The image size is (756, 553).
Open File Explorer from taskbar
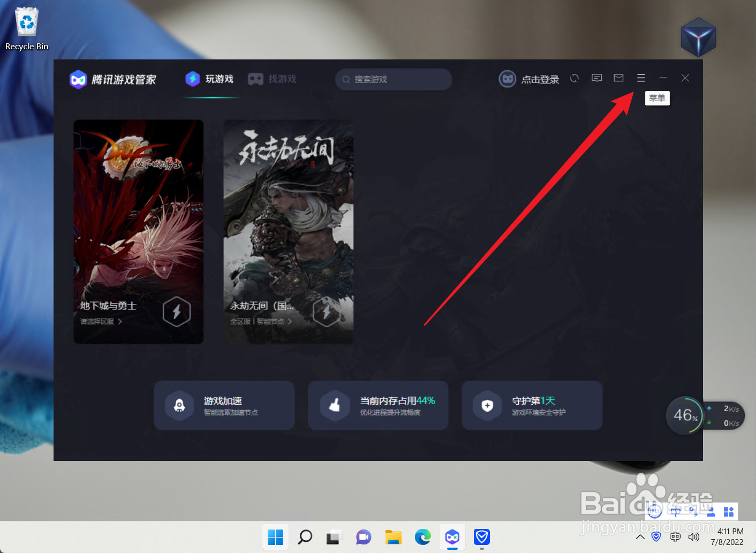point(394,536)
